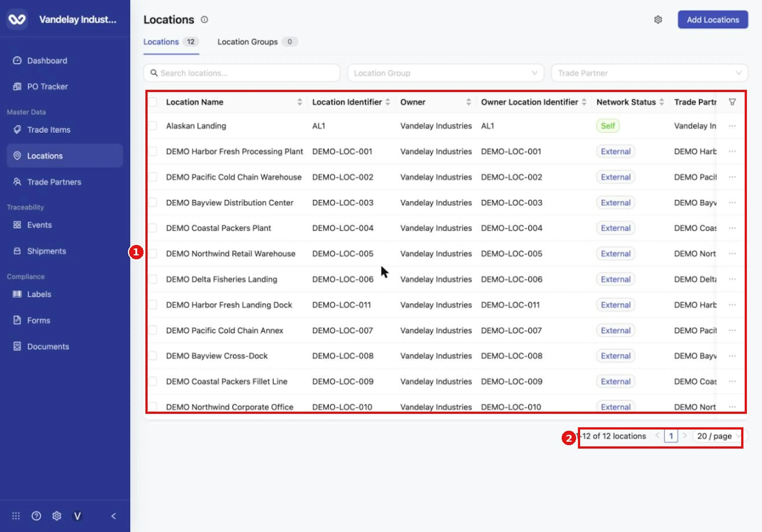Click page 1 in pagination
This screenshot has width=762, height=532.
[x=671, y=436]
